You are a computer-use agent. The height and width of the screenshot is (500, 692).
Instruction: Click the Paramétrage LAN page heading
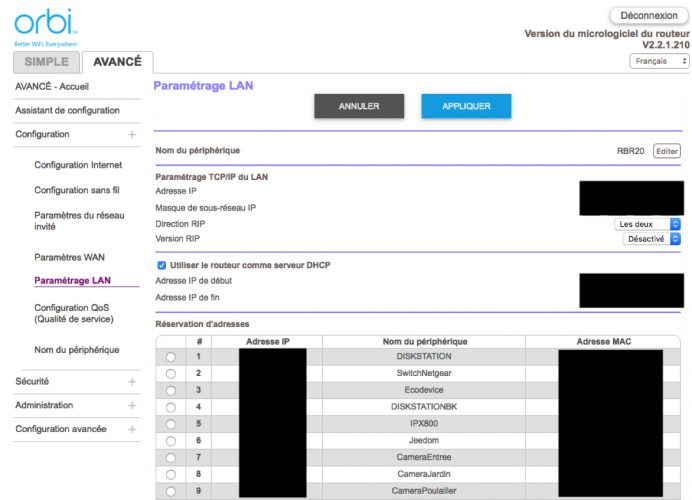click(203, 86)
